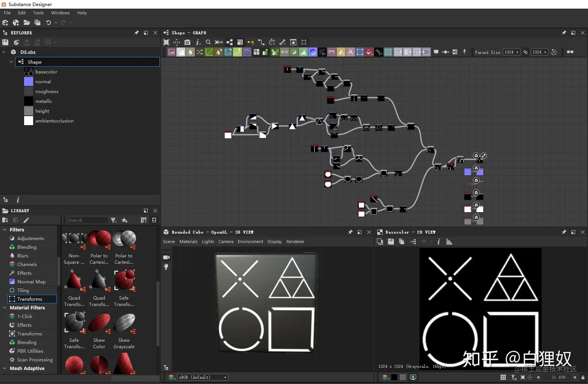Click the fit graph to view icon
Screen dimensions: 588x384
[x=166, y=42]
